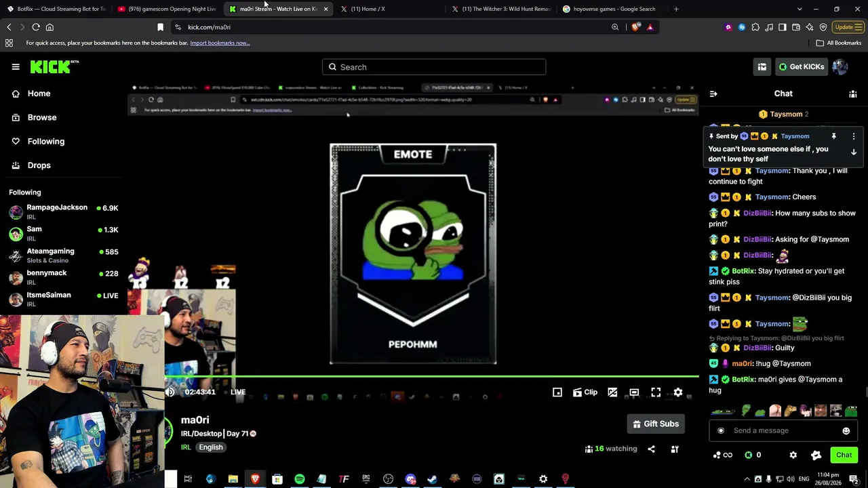Switch to The Witcher 3 tab
Screen dimensions: 868x488
501,9
